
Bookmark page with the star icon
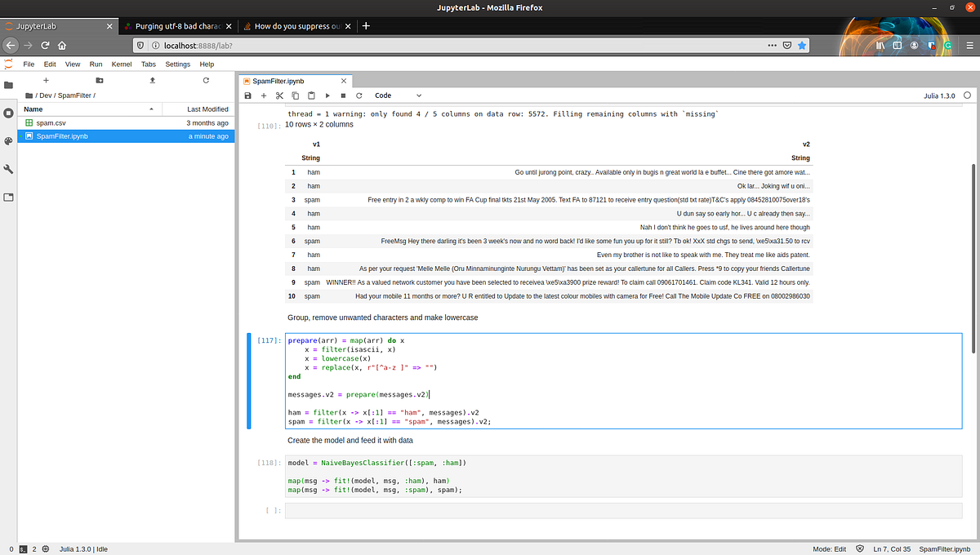[803, 46]
